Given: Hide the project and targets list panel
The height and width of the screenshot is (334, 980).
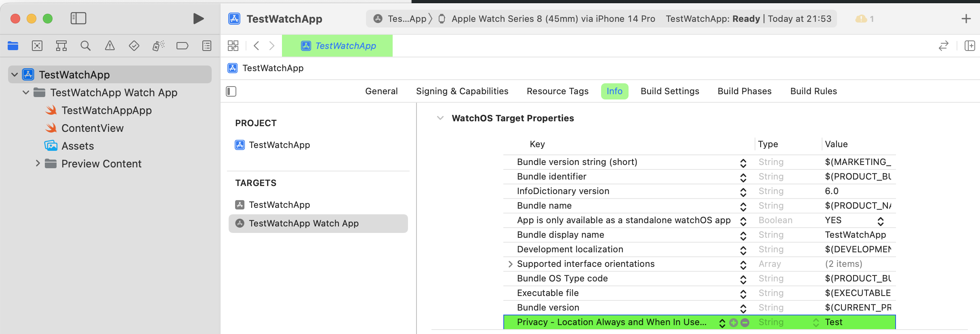Looking at the screenshot, I should click(231, 91).
